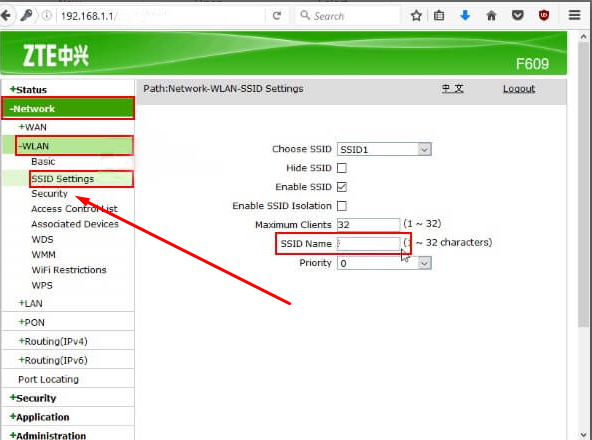Open WLAN Basic settings
Screen dimensions: 592x440
43,162
